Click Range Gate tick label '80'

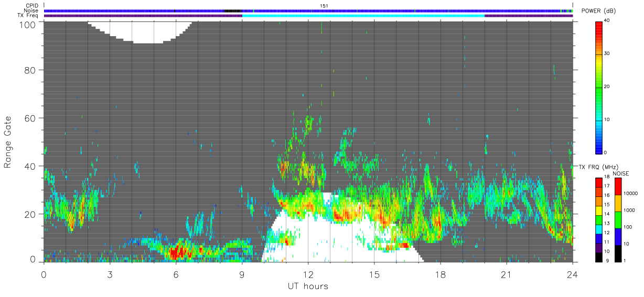click(x=30, y=70)
